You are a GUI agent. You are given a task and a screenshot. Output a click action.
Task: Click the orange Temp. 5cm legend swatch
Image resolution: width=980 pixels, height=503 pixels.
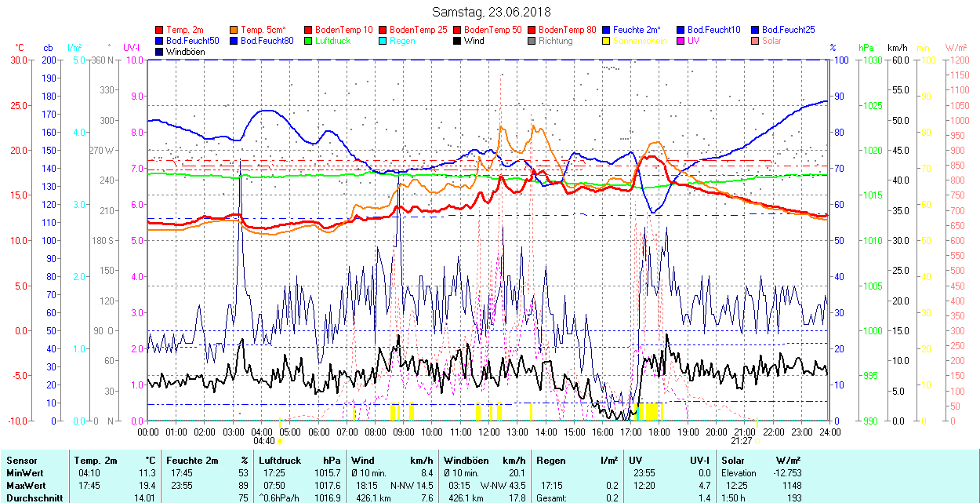pos(234,30)
